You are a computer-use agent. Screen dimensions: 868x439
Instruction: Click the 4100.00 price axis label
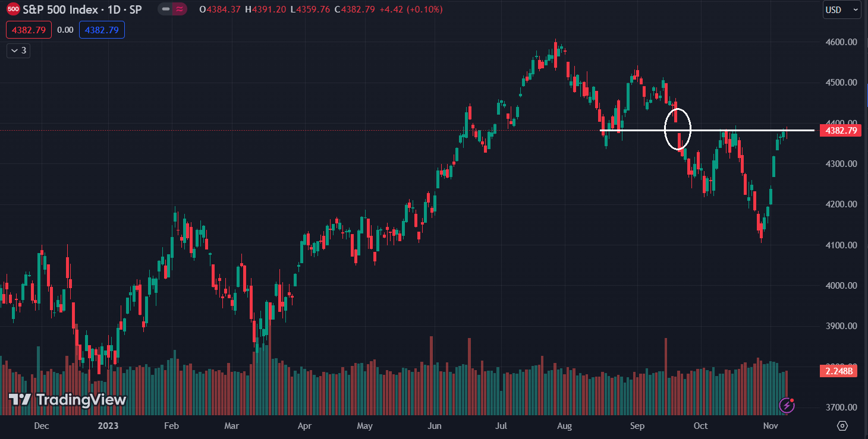(841, 245)
